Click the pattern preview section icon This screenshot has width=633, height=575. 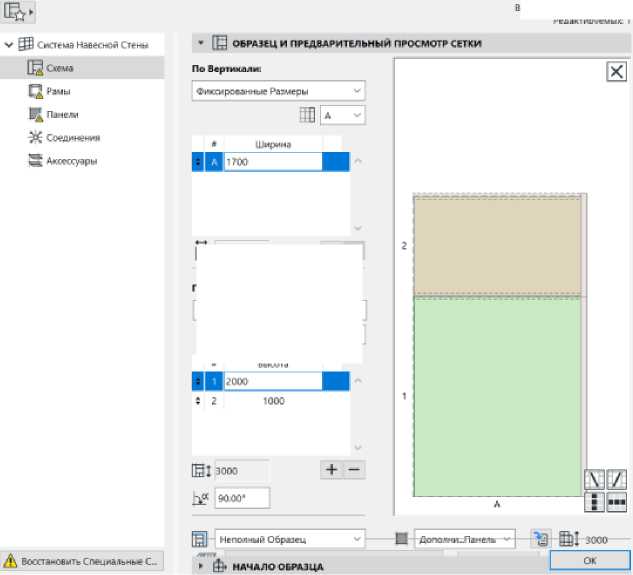tap(219, 43)
